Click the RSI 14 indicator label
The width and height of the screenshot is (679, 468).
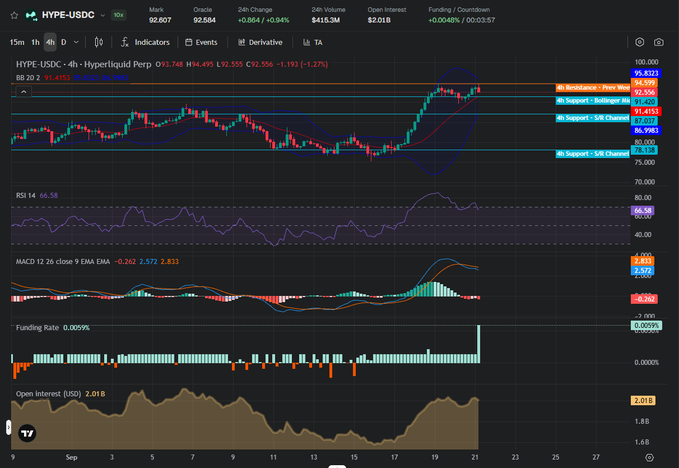[26, 195]
